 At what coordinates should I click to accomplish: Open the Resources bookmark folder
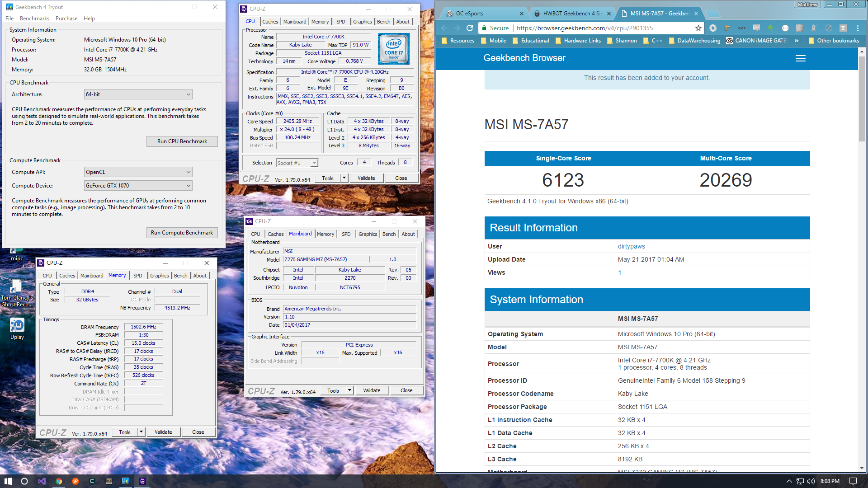(x=458, y=41)
